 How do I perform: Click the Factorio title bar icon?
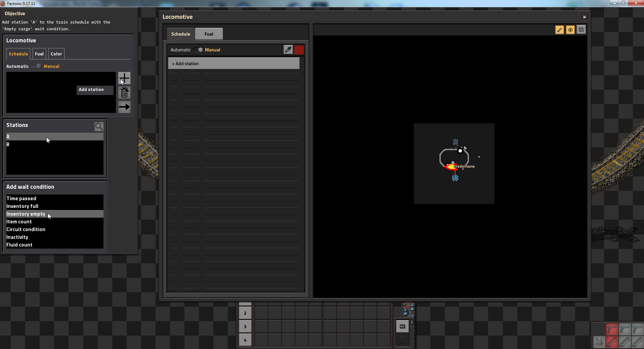coord(3,3)
